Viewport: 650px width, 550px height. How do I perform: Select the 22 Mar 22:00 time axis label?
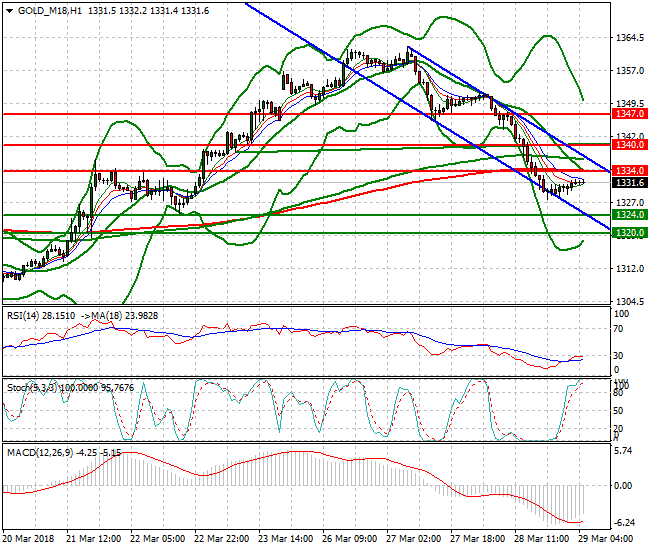221,538
